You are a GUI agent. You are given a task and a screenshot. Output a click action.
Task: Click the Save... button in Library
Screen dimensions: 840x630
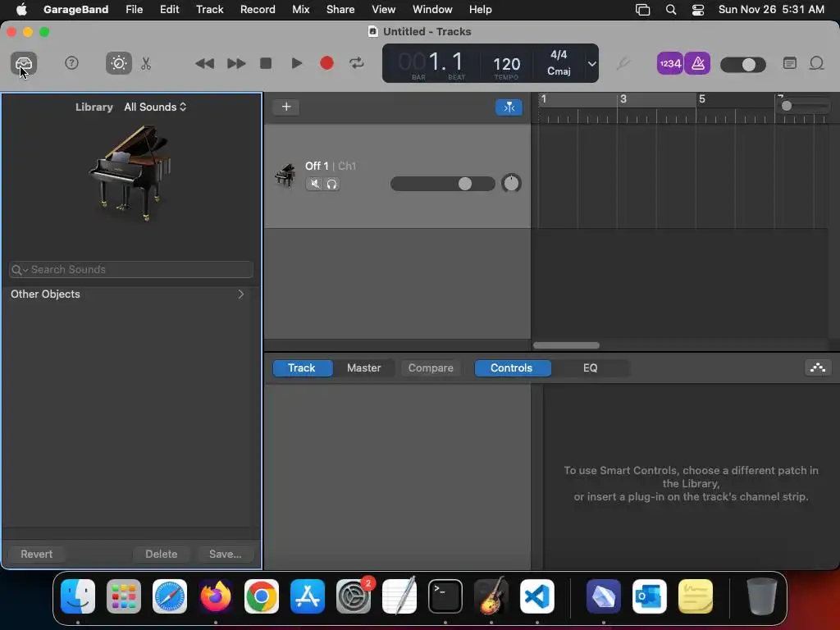click(225, 554)
